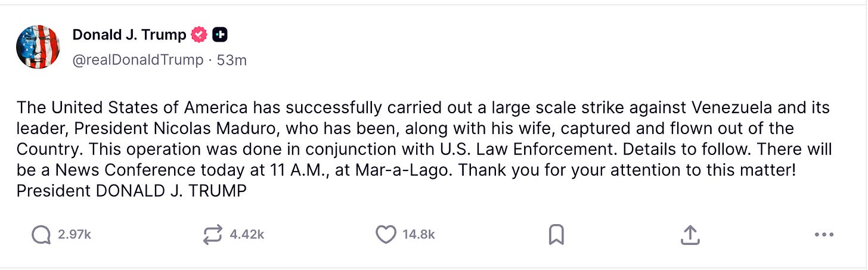Open the flag-painted profile avatar

tap(38, 47)
